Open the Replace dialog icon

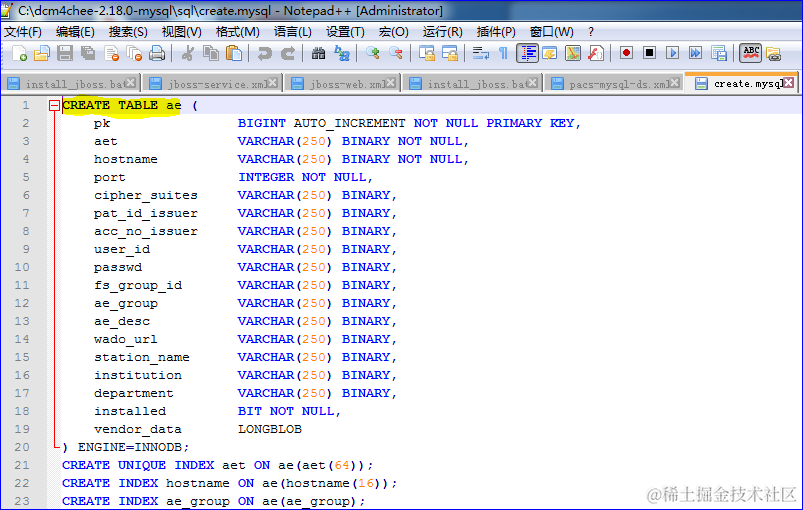click(x=342, y=53)
